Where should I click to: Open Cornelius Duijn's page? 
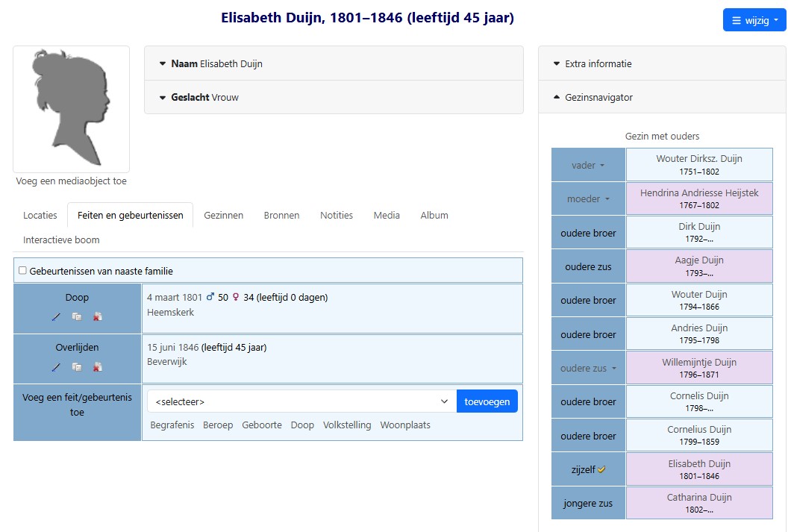click(699, 430)
